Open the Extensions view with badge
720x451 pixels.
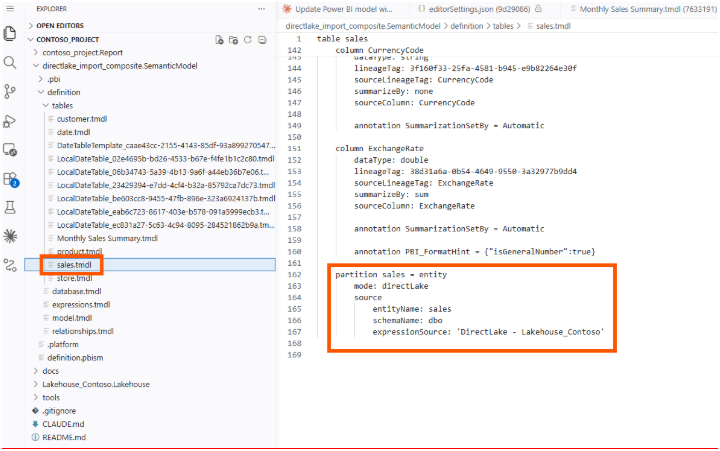tap(10, 179)
